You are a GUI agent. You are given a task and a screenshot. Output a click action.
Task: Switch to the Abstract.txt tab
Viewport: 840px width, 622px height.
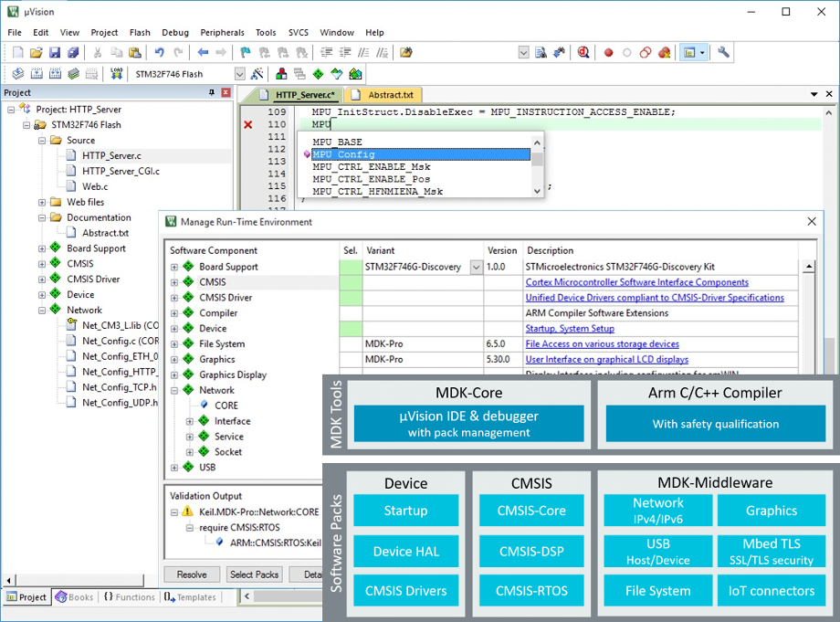click(391, 94)
